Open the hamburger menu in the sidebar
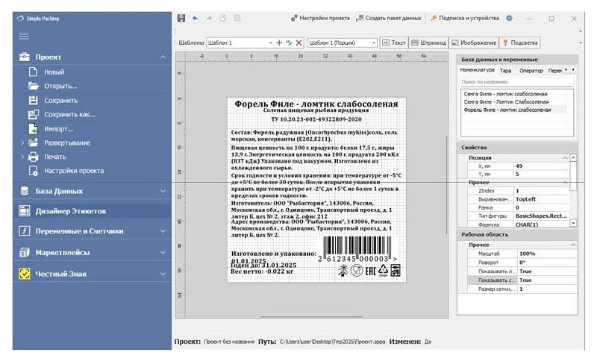The height and width of the screenshot is (364, 597). pyautogui.click(x=24, y=36)
